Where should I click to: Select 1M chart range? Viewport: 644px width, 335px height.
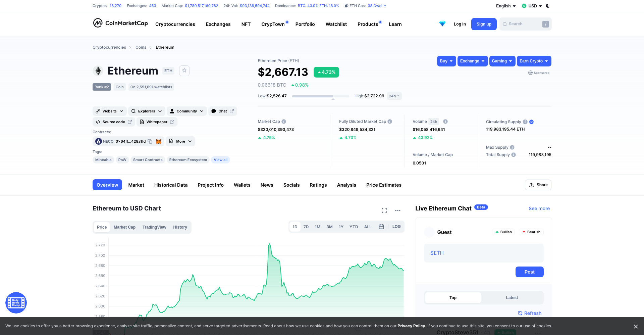click(x=318, y=227)
